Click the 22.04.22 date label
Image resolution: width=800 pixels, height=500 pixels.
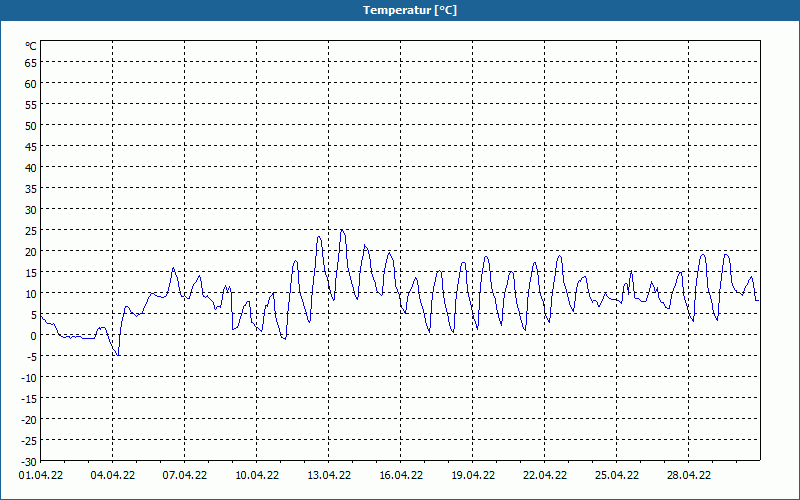(544, 476)
